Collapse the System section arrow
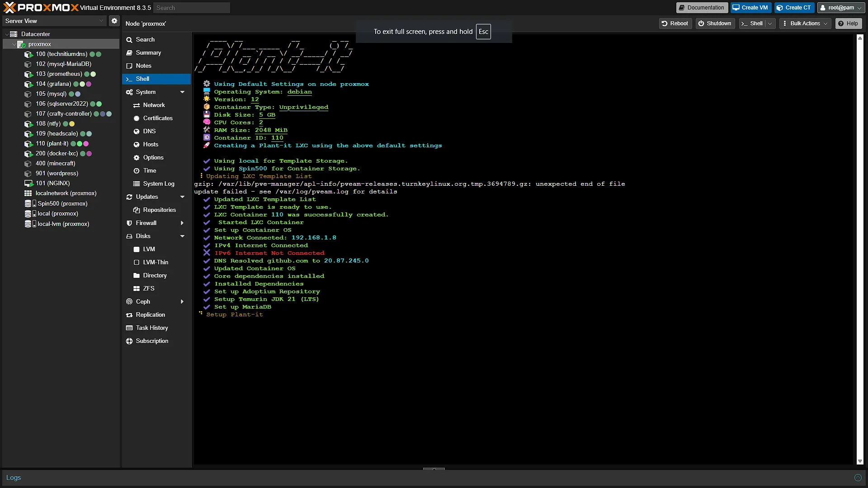The image size is (868, 488). click(182, 92)
